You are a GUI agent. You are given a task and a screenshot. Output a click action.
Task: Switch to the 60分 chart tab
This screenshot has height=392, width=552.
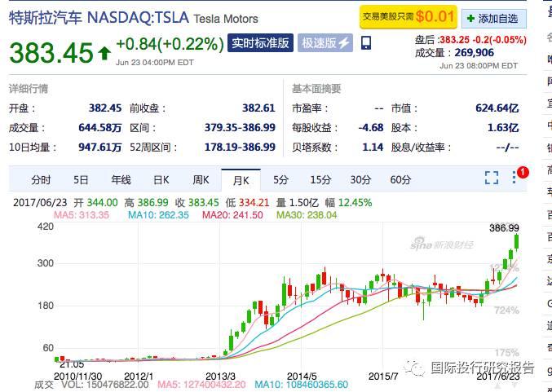click(400, 180)
